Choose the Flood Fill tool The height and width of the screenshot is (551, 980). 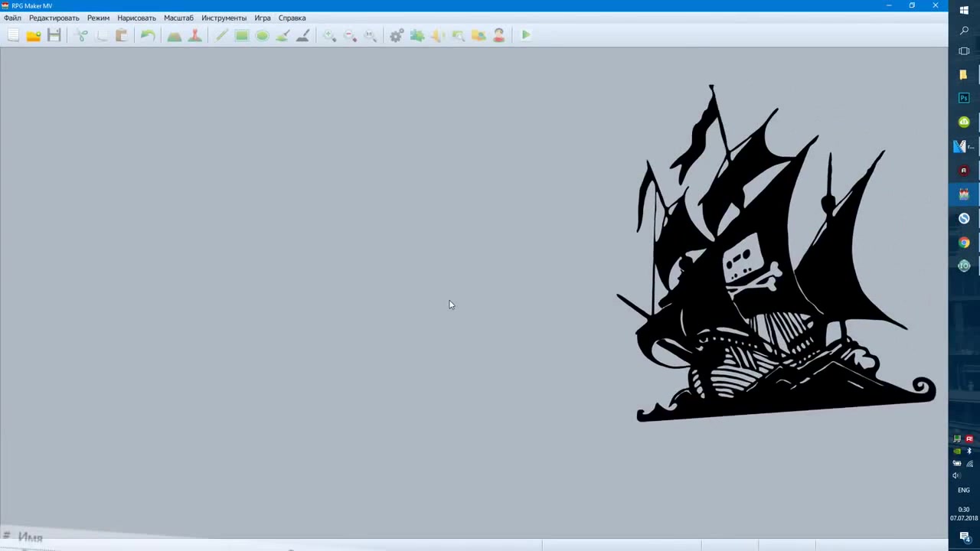coord(283,35)
